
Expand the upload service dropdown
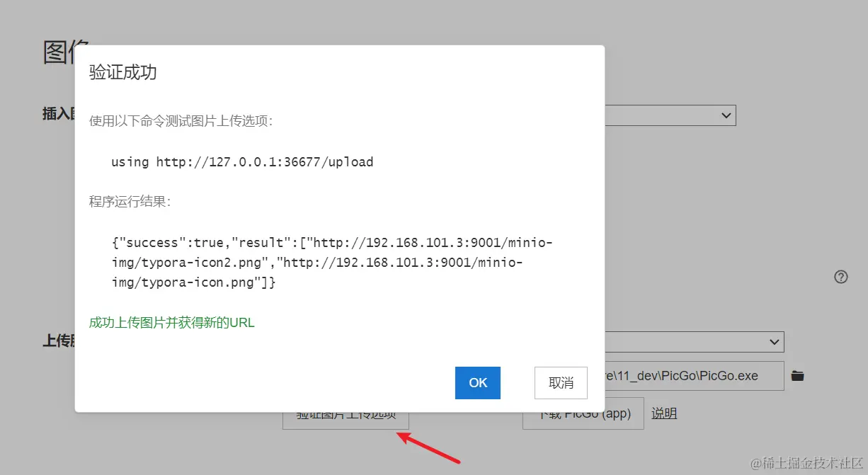click(x=694, y=342)
